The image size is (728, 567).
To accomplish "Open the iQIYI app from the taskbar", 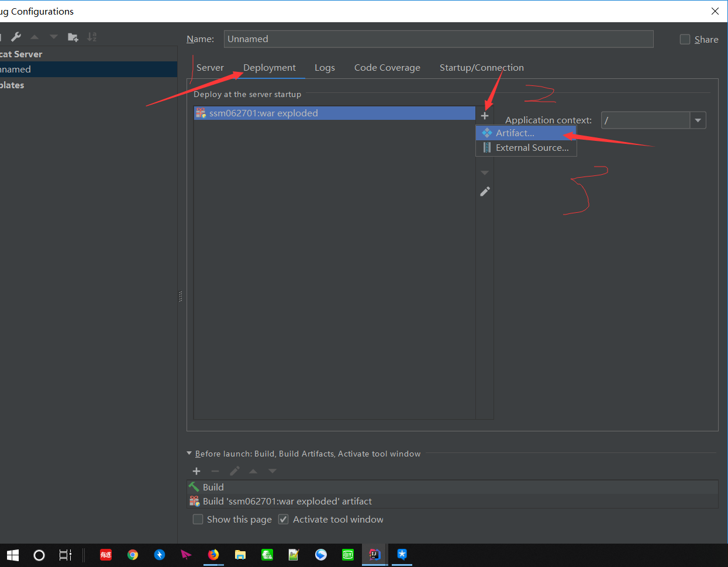I will [348, 555].
